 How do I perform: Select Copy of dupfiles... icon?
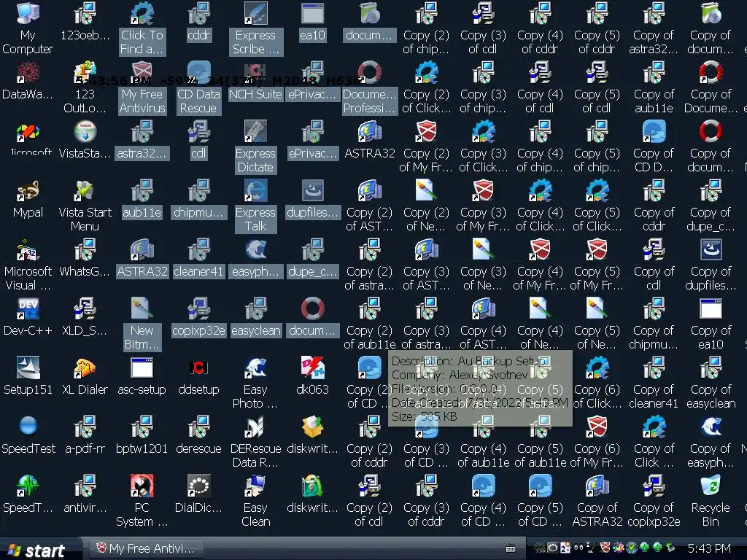pyautogui.click(x=711, y=250)
